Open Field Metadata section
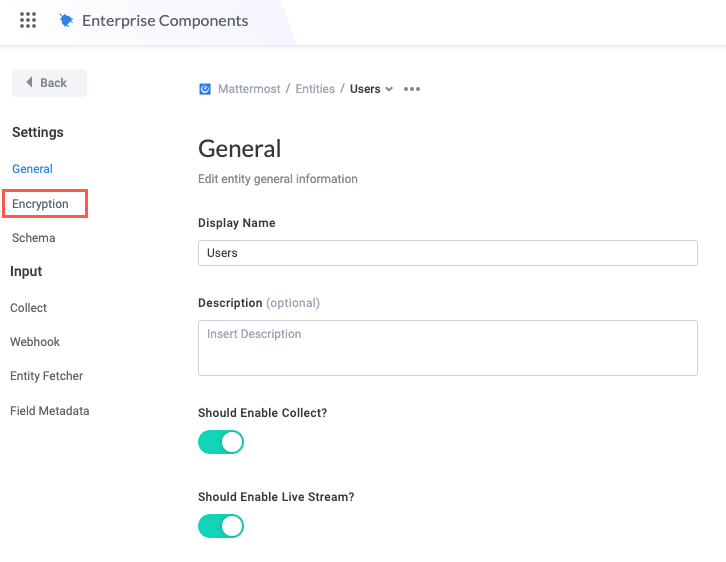726x562 pixels. click(50, 411)
